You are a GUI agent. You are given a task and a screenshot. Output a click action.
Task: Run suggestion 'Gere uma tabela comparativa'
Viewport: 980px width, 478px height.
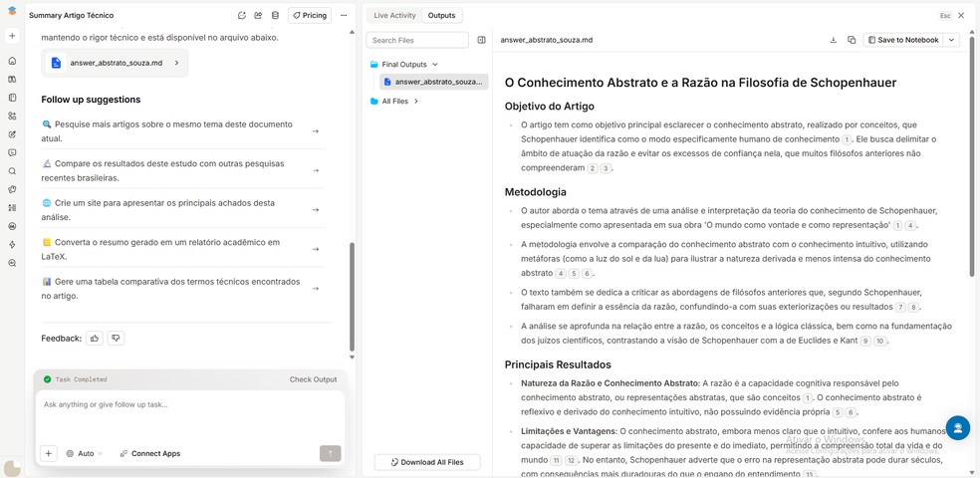[182, 289]
